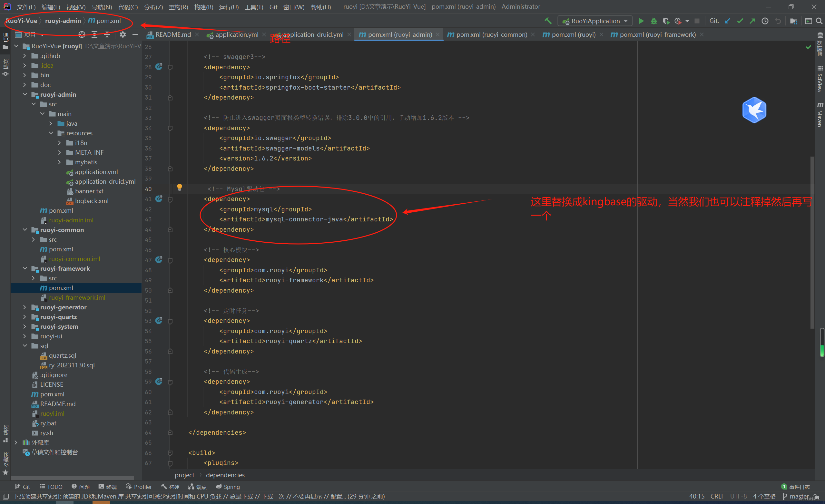Click the dependencies breadcrumb at bottom

[225, 475]
